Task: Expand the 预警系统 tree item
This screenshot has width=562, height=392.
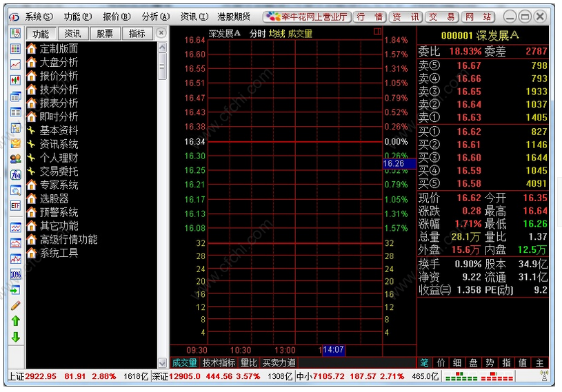Action: click(x=52, y=212)
